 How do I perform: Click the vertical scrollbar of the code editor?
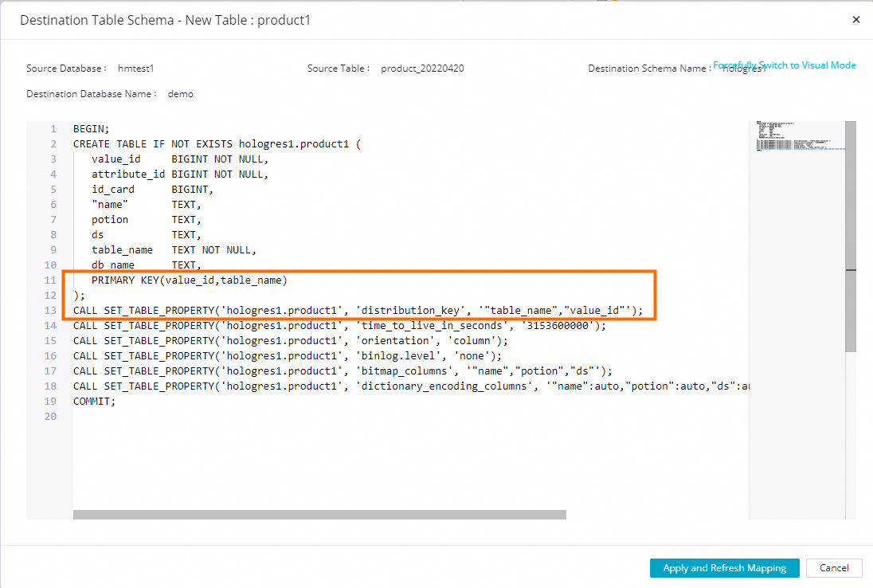(x=850, y=237)
